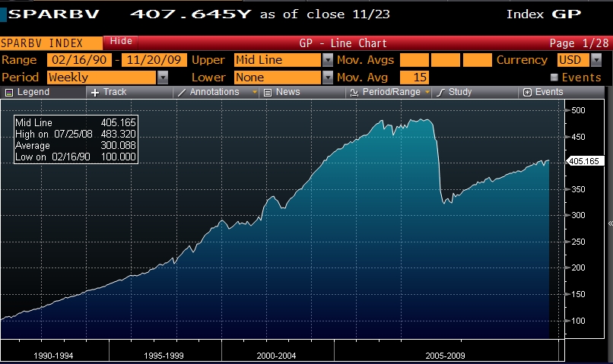Click the Mov. Avg field showing 15
Screen dimensions: 613x364
point(414,77)
